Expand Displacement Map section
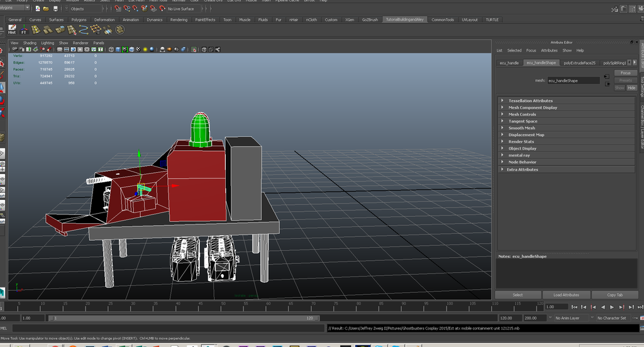Viewport: 644px width, 347px height. [x=566, y=135]
